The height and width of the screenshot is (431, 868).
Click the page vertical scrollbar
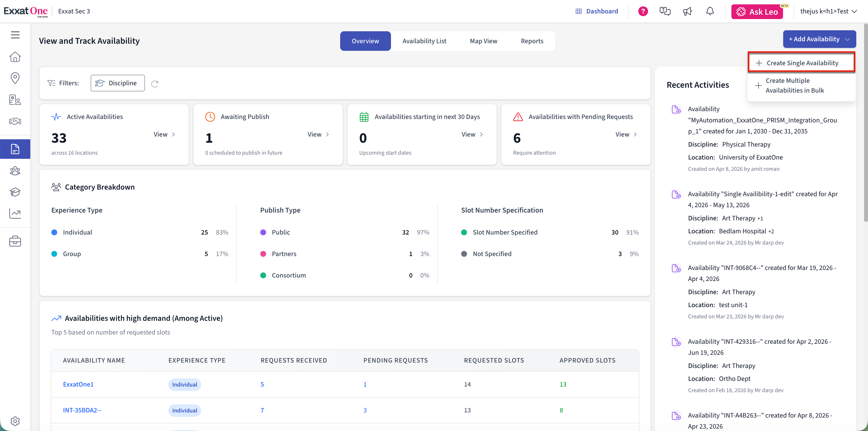pos(865,123)
